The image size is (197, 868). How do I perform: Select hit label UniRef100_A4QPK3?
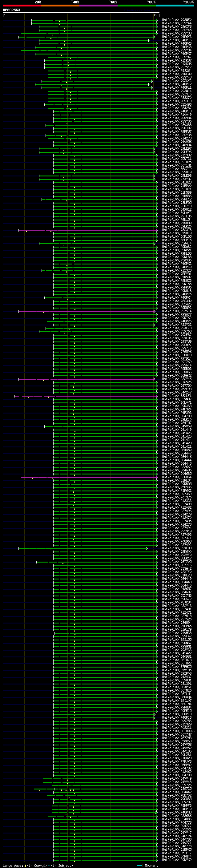click(x=176, y=43)
